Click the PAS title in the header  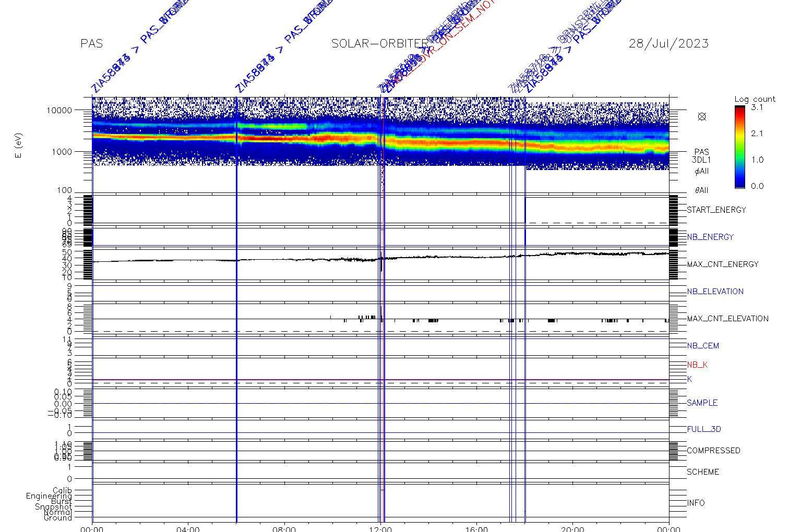click(x=92, y=43)
